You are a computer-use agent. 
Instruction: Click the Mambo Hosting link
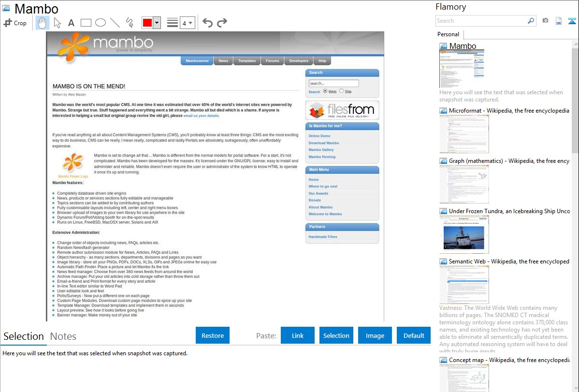coord(322,157)
